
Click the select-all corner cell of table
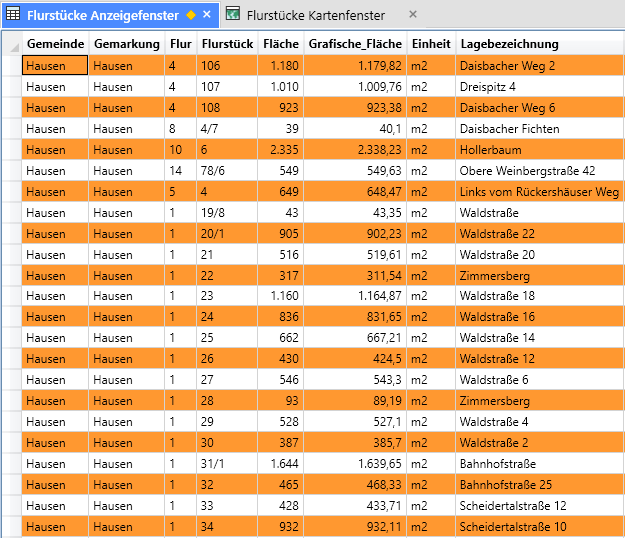point(11,44)
